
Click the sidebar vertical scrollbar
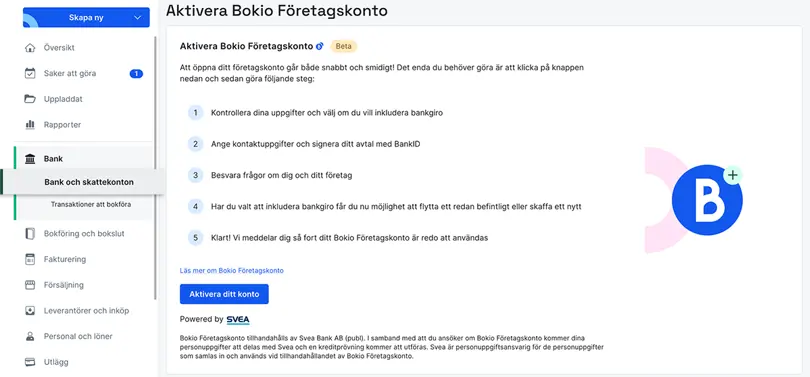point(155,168)
